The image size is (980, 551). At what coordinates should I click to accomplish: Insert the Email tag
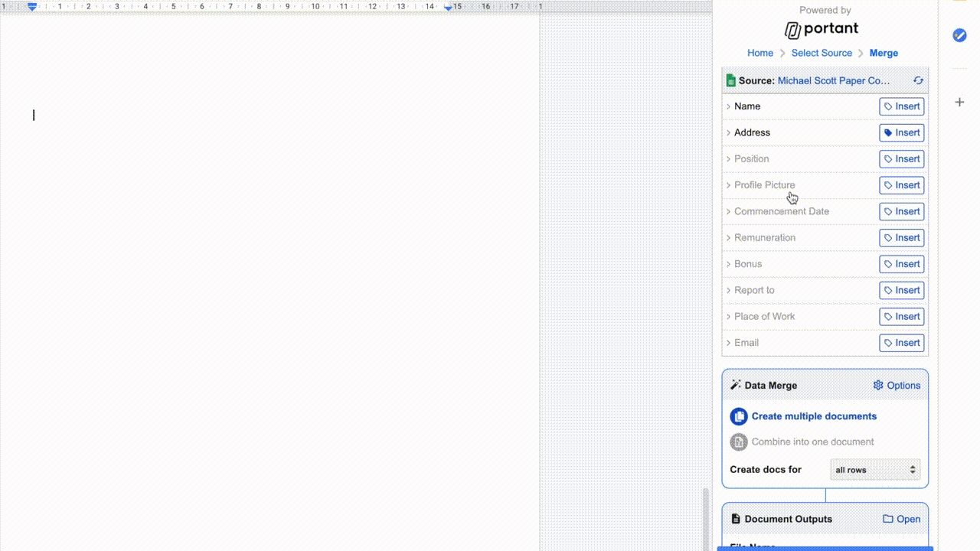(x=901, y=343)
